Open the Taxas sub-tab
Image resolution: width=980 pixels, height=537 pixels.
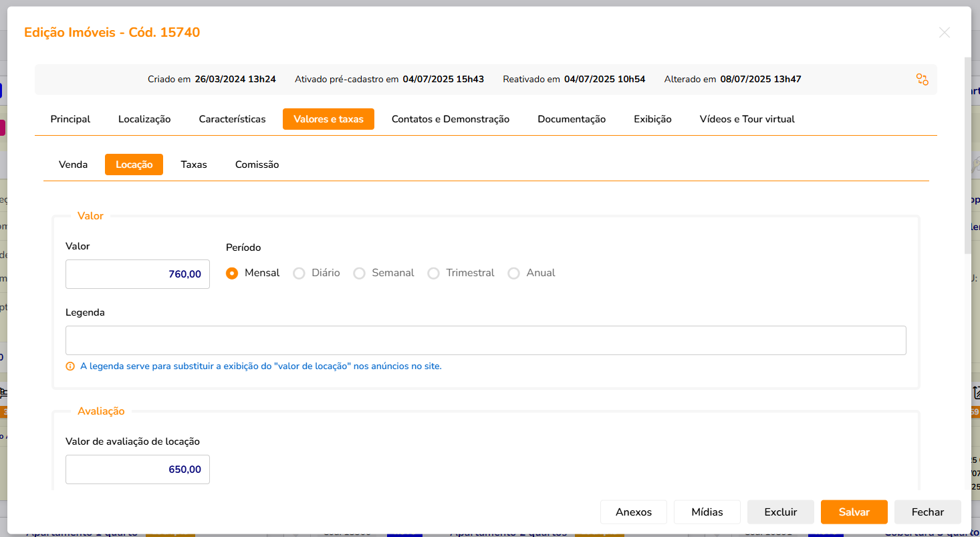pyautogui.click(x=194, y=165)
